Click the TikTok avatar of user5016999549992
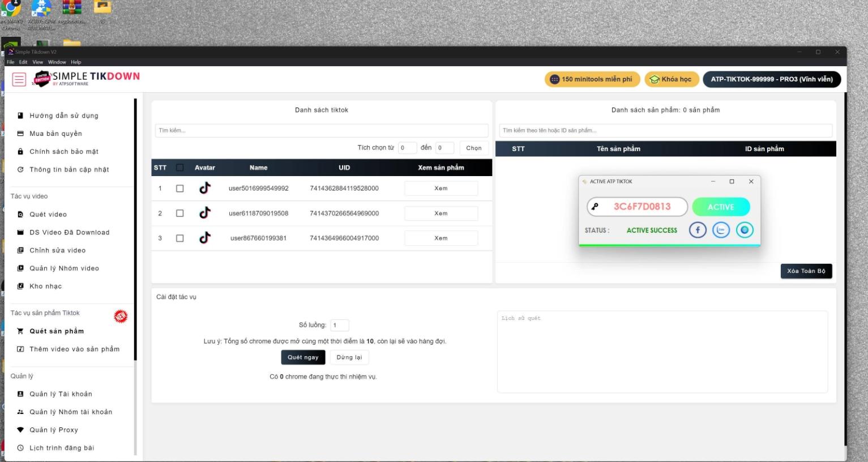 (205, 189)
